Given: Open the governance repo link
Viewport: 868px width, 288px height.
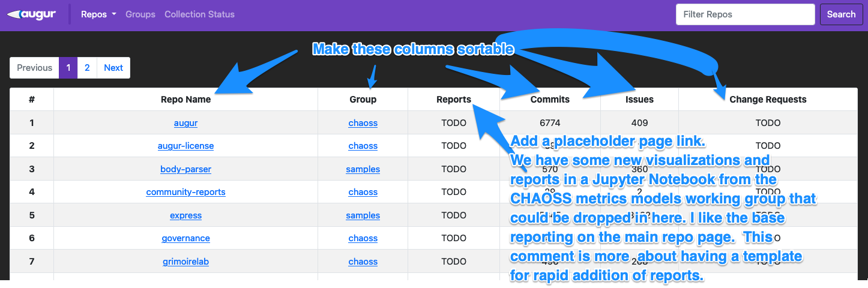Looking at the screenshot, I should click(185, 238).
